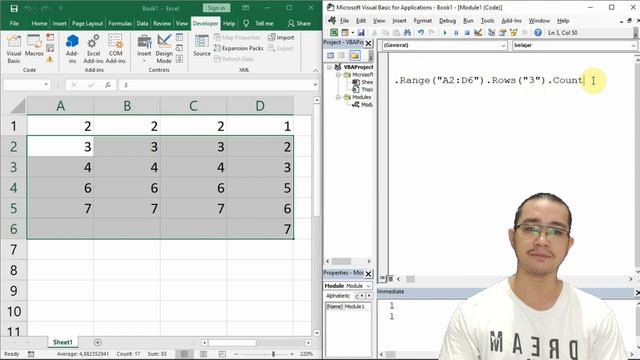This screenshot has width=640, height=360.
Task: Open Excel Add-ins manager
Action: 93,49
